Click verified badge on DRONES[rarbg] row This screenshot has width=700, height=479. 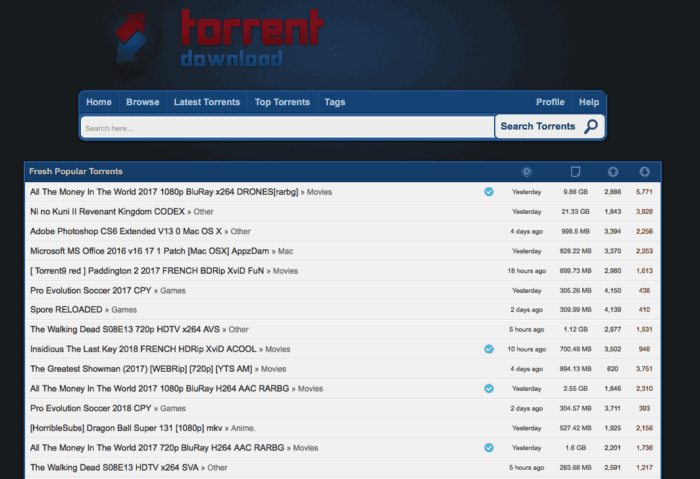(489, 192)
